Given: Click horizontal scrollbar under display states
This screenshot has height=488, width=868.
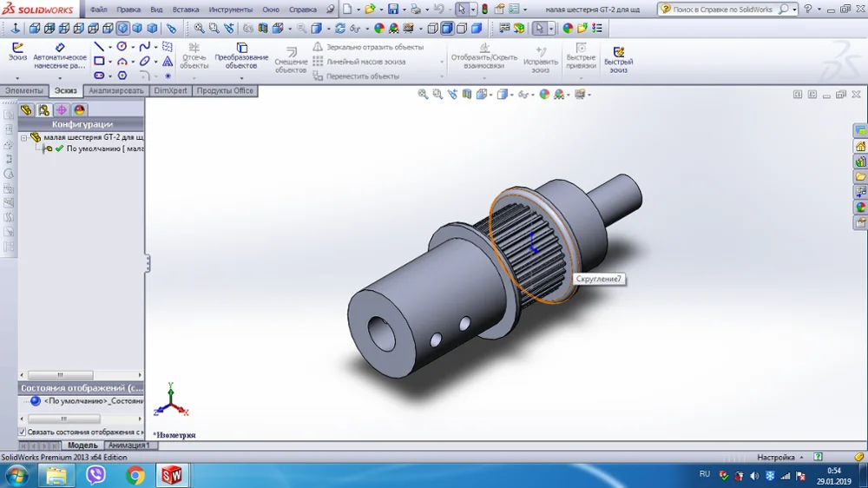Looking at the screenshot, I should tap(64, 419).
